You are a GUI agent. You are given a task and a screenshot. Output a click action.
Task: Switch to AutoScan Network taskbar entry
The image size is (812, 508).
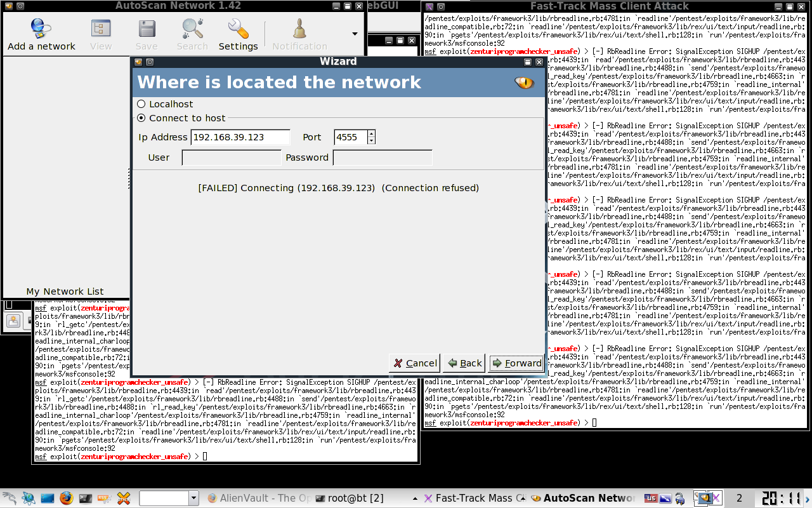tap(583, 498)
